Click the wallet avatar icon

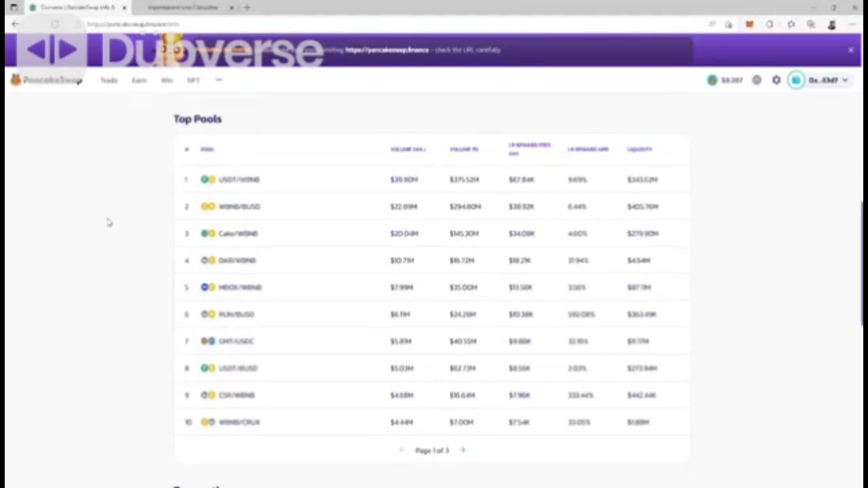click(796, 80)
